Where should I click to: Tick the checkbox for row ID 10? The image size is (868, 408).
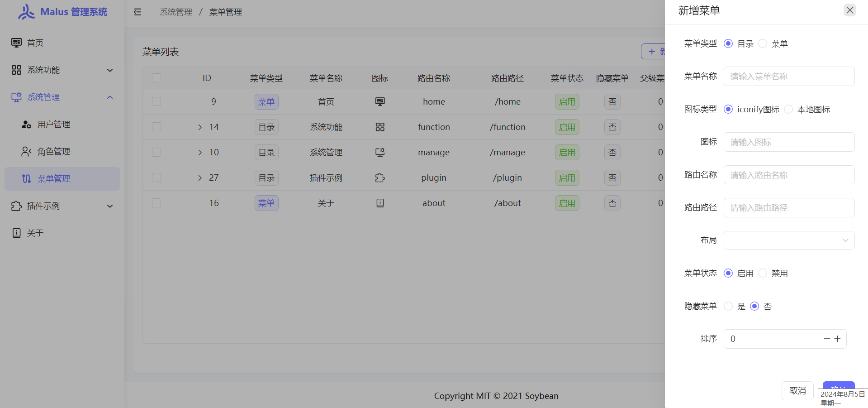[x=157, y=152]
